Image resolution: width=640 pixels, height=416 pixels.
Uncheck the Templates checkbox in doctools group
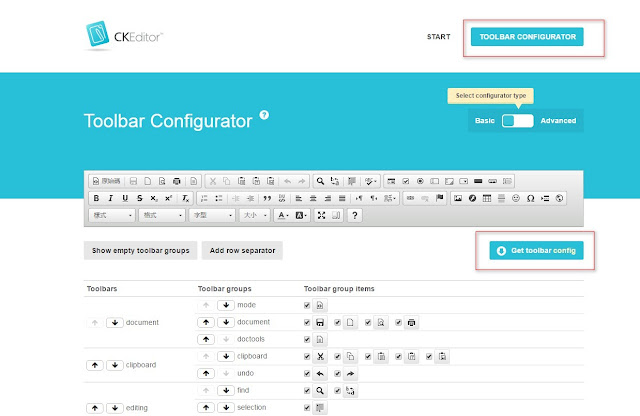coord(307,340)
